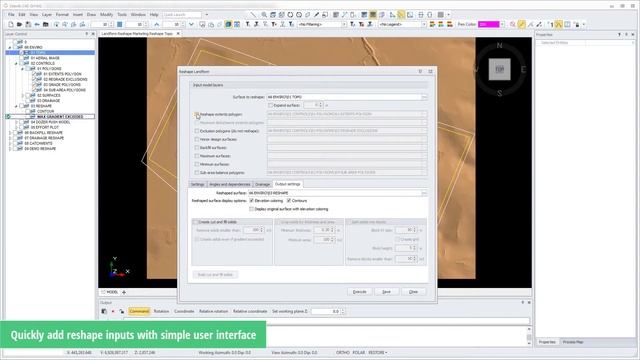Click the first text tool T icon
This screenshot has width=640, height=360.
(x=247, y=24)
